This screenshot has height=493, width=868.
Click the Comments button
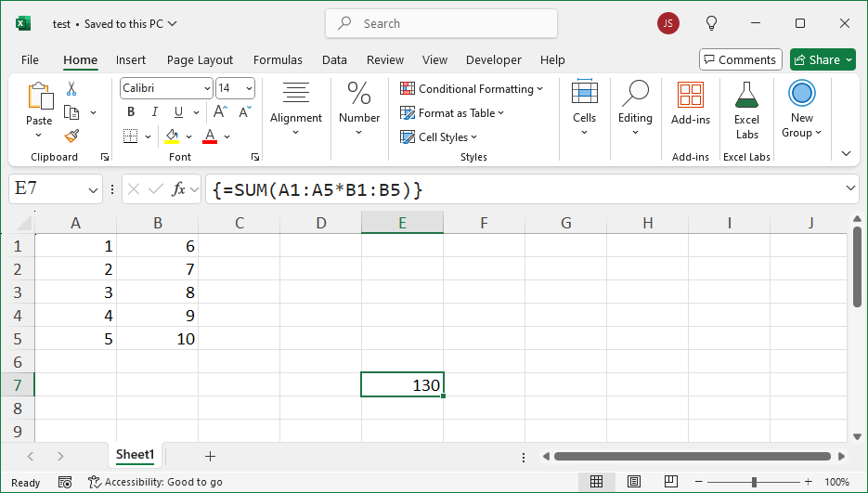(x=741, y=59)
